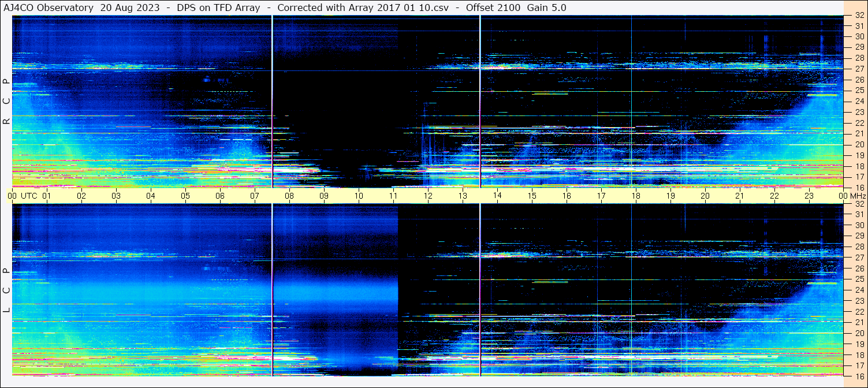868x388 pixels.
Task: Select the 10 hour mark on time axis
Action: click(359, 196)
